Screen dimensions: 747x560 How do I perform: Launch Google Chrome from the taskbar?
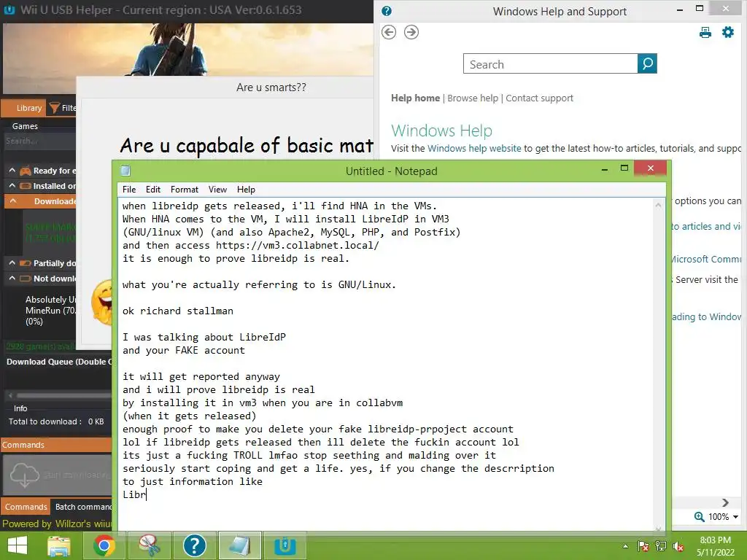click(x=104, y=545)
